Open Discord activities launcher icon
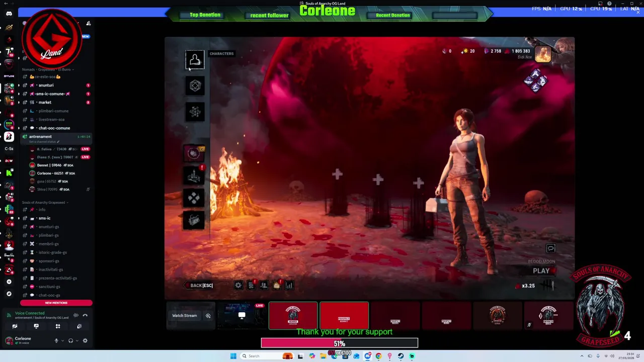The width and height of the screenshot is (644, 362). tap(58, 326)
